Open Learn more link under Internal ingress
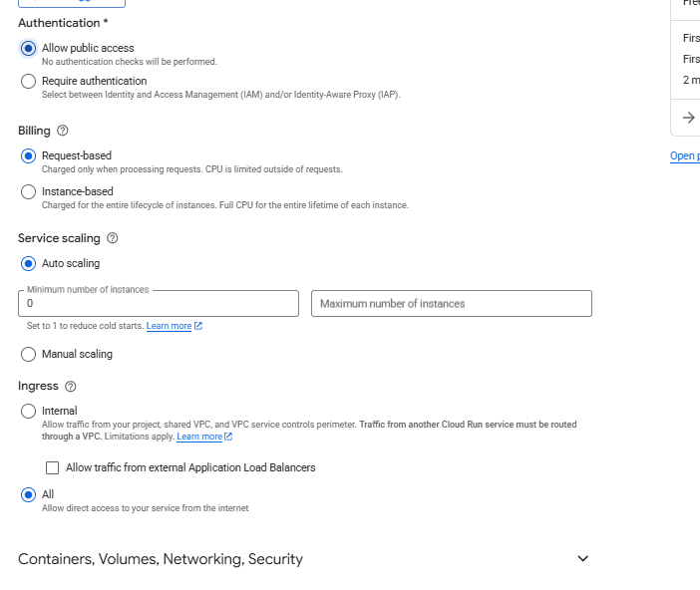The height and width of the screenshot is (590, 700). (199, 437)
